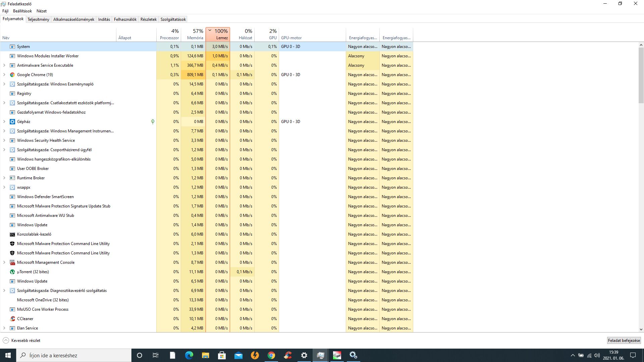Click the CCleaner process icon
Viewport: 644px width, 362px height.
12,319
